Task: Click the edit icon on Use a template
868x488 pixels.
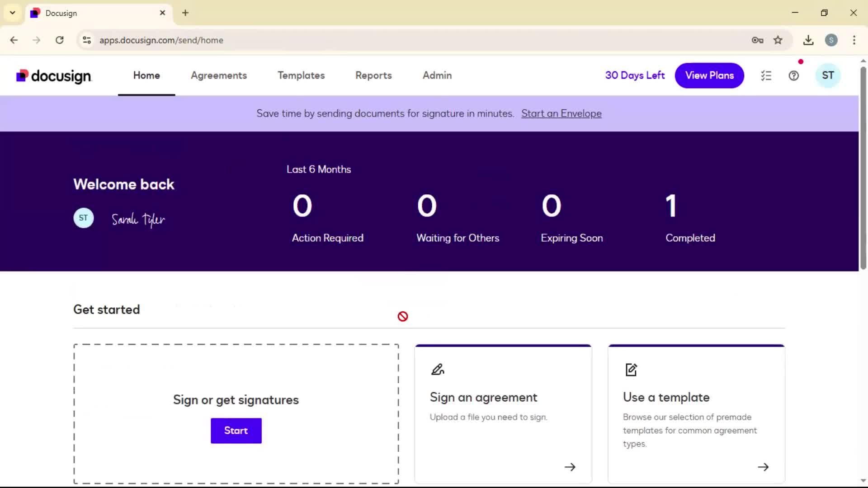Action: (631, 370)
